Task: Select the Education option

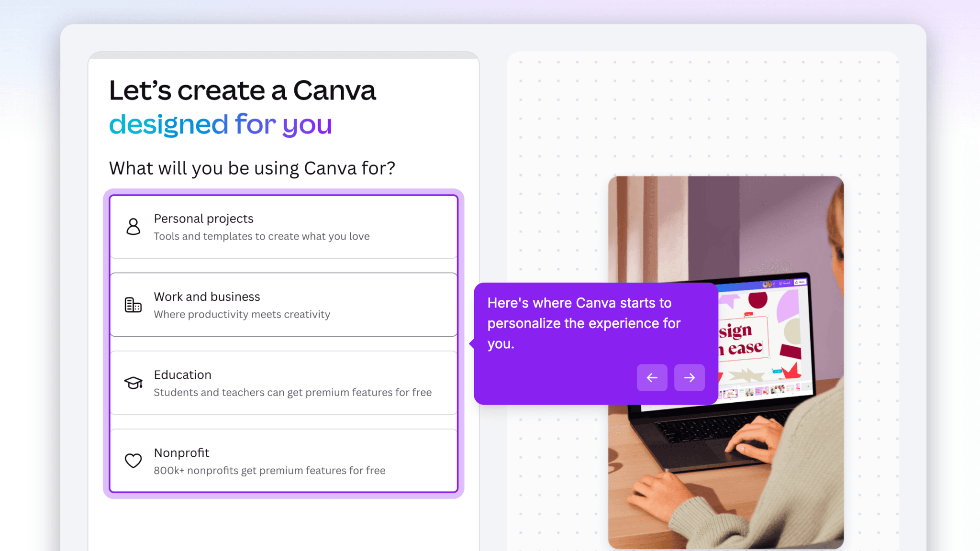Action: [x=283, y=383]
